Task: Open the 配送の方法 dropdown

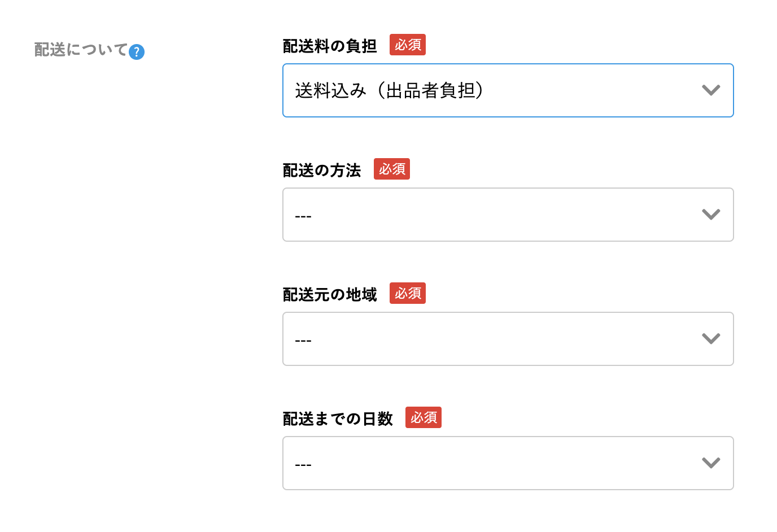Action: 508,215
